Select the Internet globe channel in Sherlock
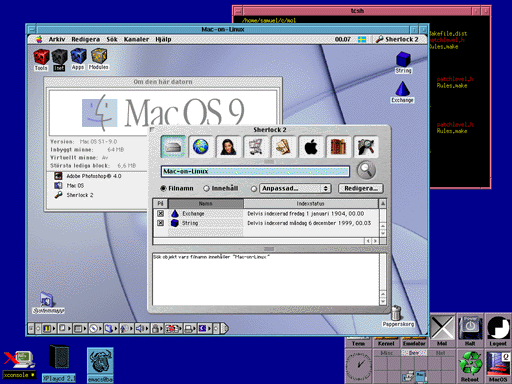 coord(201,146)
